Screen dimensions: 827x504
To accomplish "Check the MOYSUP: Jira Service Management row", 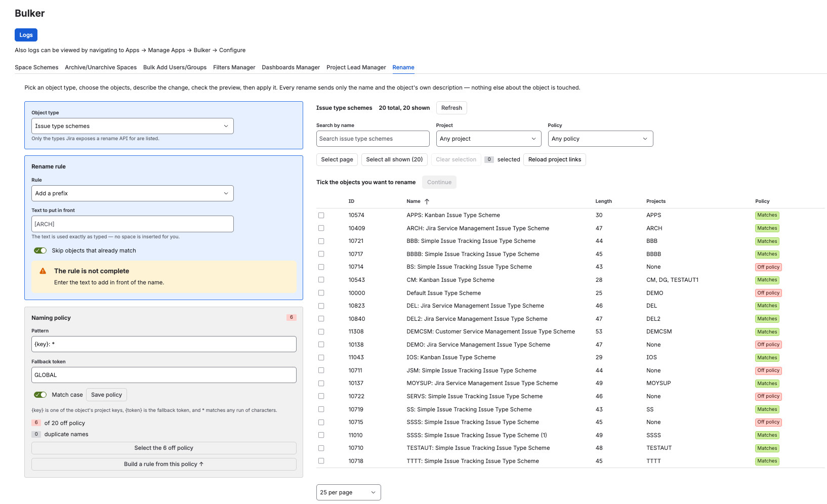I will tap(321, 384).
